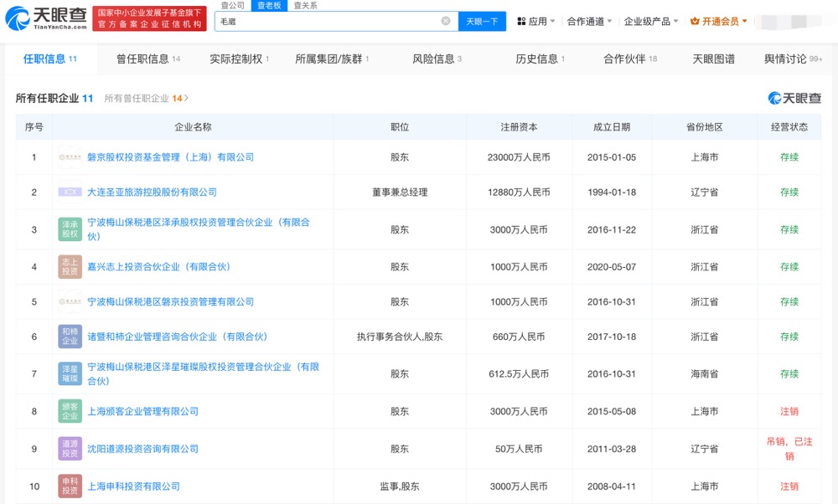Click the 磐京股权投资基金 company logo
This screenshot has width=838, height=504.
point(69,157)
